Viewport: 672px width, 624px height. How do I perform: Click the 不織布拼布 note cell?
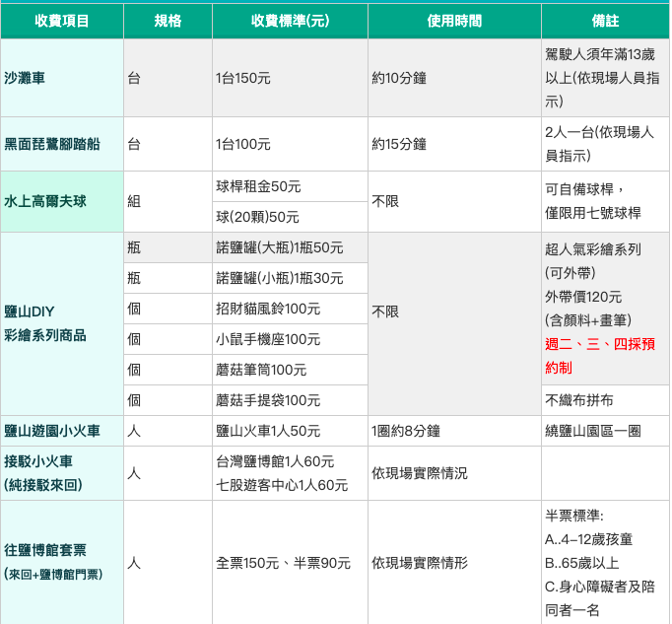[605, 400]
